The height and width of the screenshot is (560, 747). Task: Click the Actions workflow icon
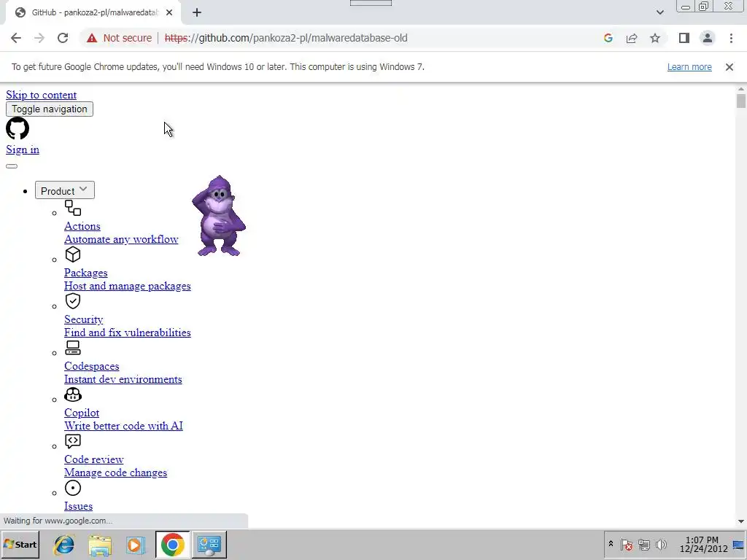pos(73,208)
